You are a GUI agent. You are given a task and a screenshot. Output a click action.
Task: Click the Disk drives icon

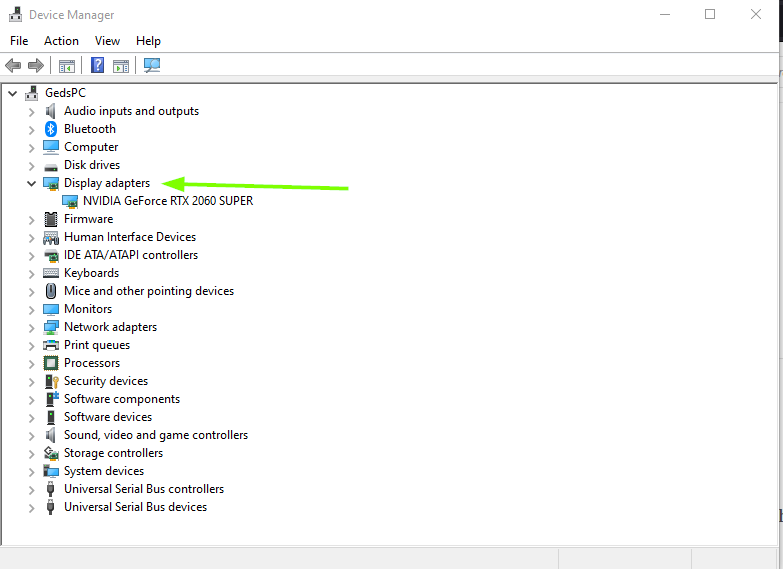pyautogui.click(x=51, y=166)
